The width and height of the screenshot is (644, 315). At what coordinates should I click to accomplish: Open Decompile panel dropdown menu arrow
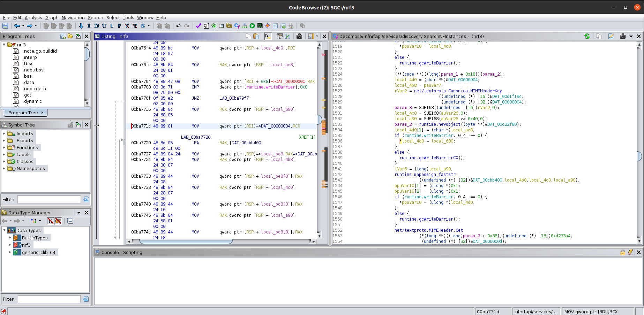point(631,36)
